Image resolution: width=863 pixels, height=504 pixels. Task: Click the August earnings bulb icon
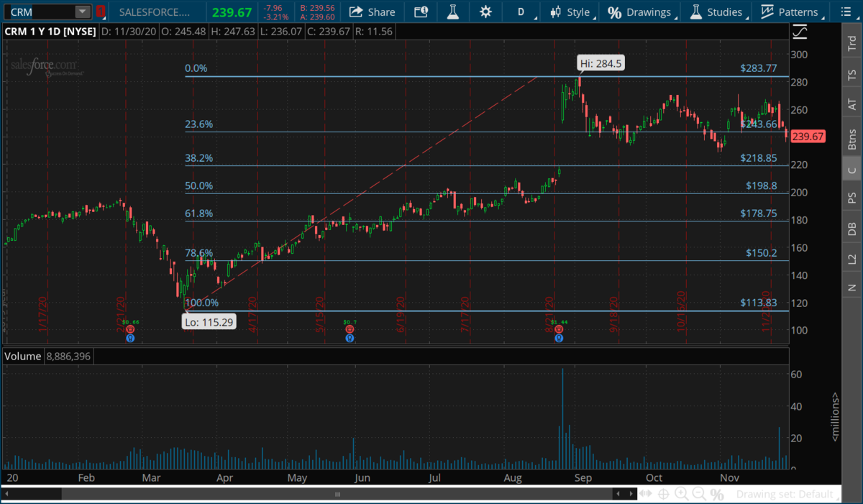[558, 337]
